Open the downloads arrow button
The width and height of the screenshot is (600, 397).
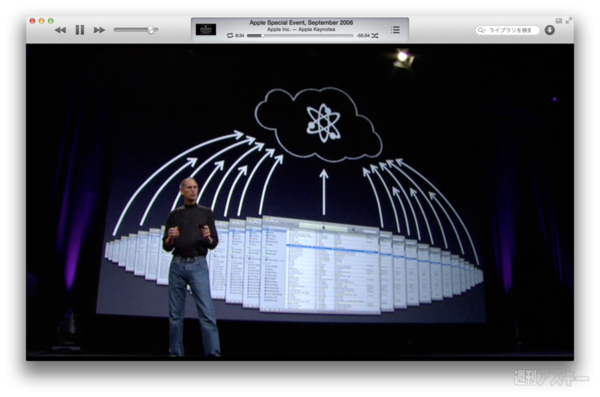550,30
